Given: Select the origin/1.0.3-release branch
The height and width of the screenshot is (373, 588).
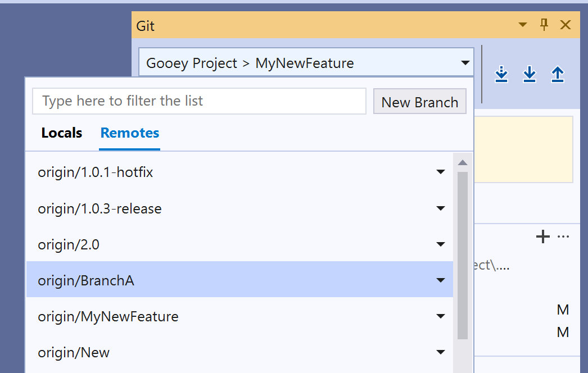Looking at the screenshot, I should [x=99, y=208].
